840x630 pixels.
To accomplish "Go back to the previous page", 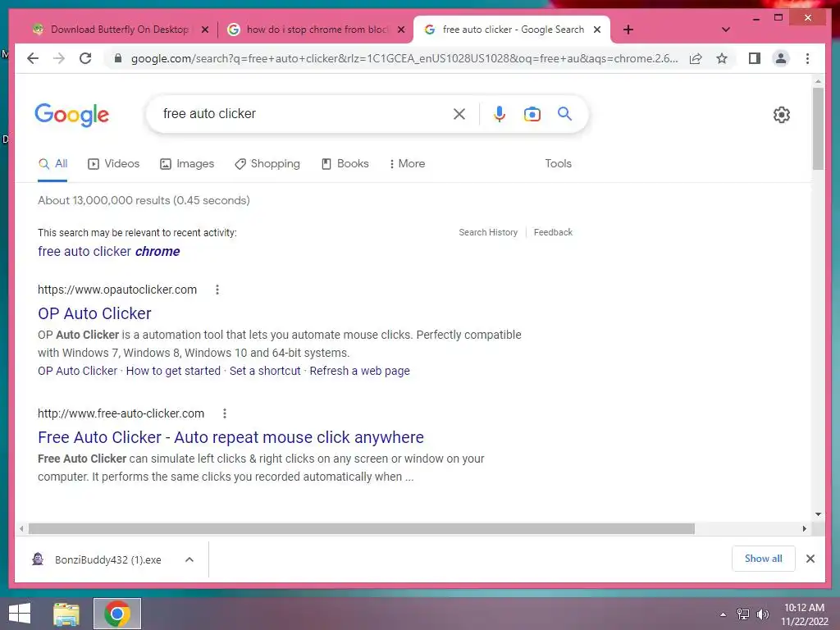I will click(x=33, y=58).
